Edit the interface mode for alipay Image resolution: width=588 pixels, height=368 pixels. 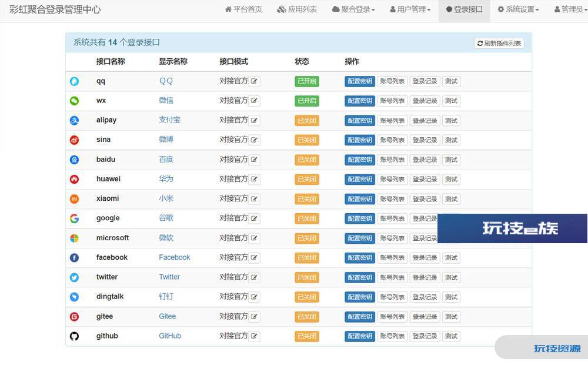coord(254,121)
